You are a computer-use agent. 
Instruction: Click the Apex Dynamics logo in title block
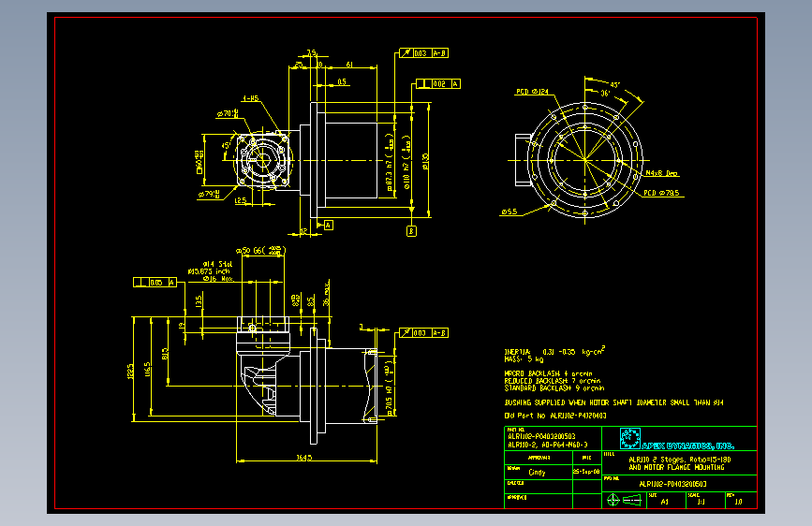676,439
